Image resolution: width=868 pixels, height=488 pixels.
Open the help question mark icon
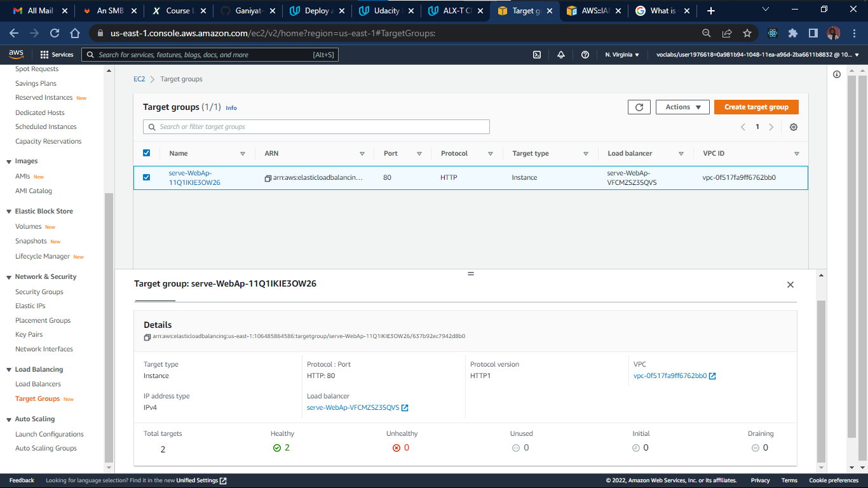click(x=585, y=55)
